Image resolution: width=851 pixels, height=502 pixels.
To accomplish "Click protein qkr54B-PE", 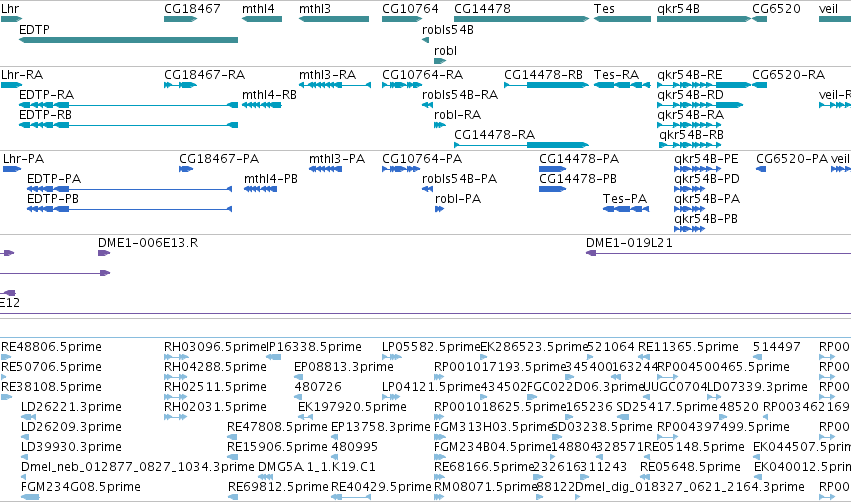I will click(x=706, y=158).
